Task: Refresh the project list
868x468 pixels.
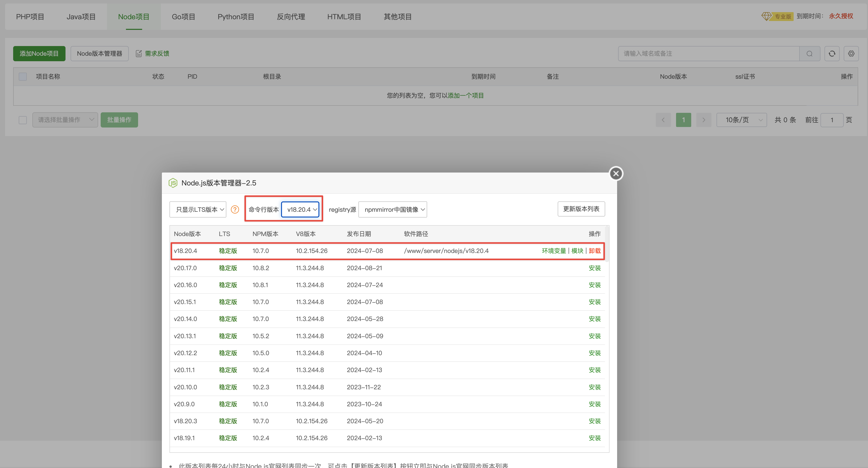Action: 832,54
